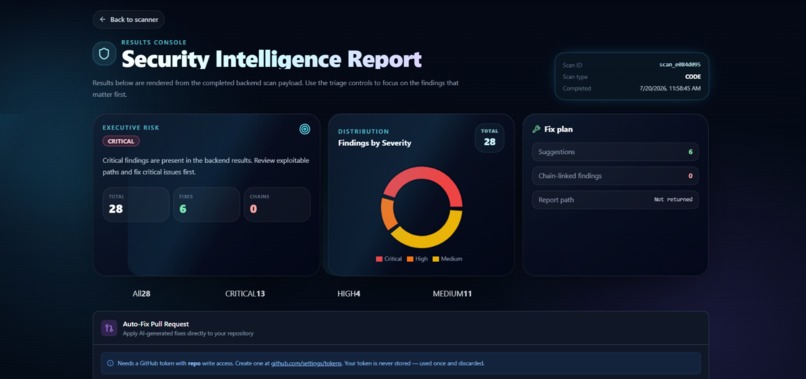Click the CHAINS 0 stat tile

point(277,204)
